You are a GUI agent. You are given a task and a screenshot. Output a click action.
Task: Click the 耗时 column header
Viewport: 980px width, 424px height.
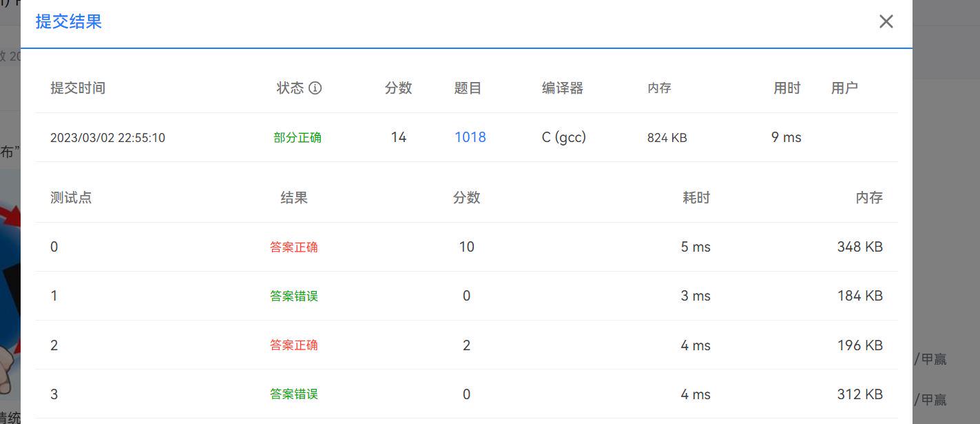click(x=696, y=197)
